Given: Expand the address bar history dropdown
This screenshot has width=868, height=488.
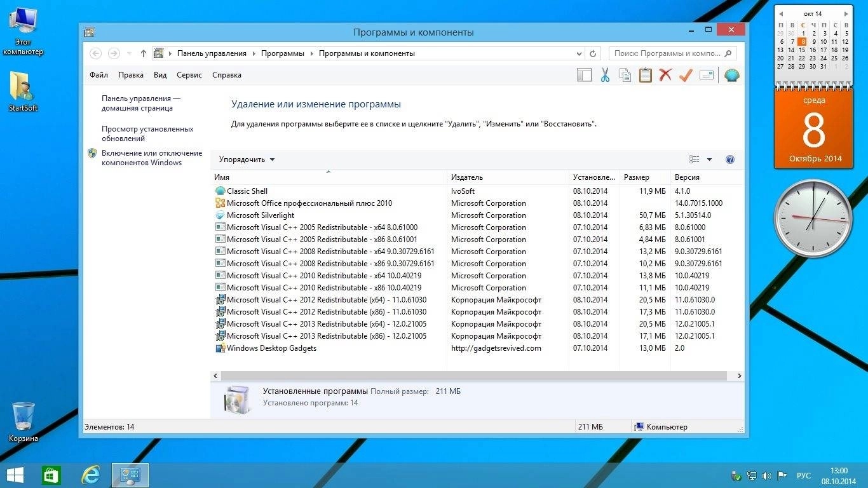Looking at the screenshot, I should (x=579, y=53).
